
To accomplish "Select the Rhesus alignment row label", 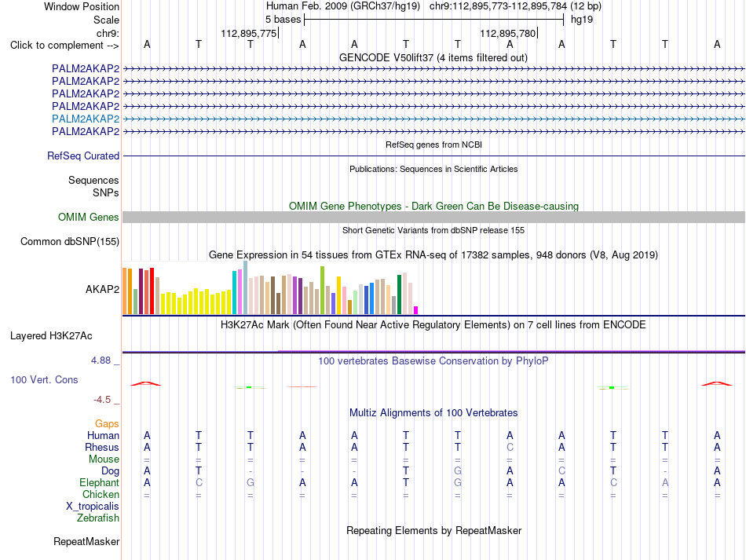I will coord(102,447).
